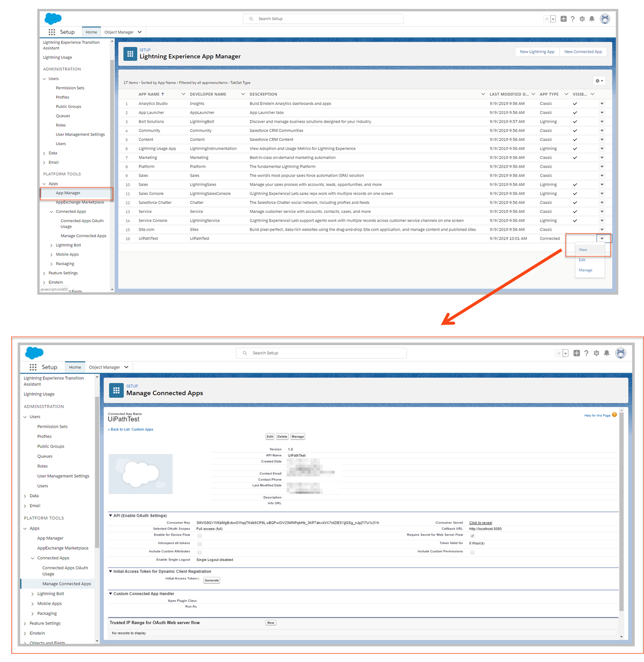Click favorites star icon in bottom window
Viewport: 644px width, 662px height.
point(559,353)
